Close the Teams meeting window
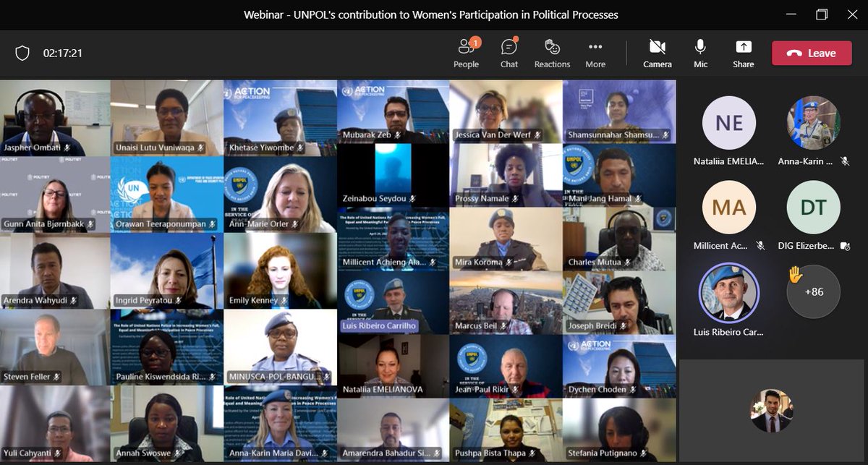The image size is (868, 465). click(853, 14)
